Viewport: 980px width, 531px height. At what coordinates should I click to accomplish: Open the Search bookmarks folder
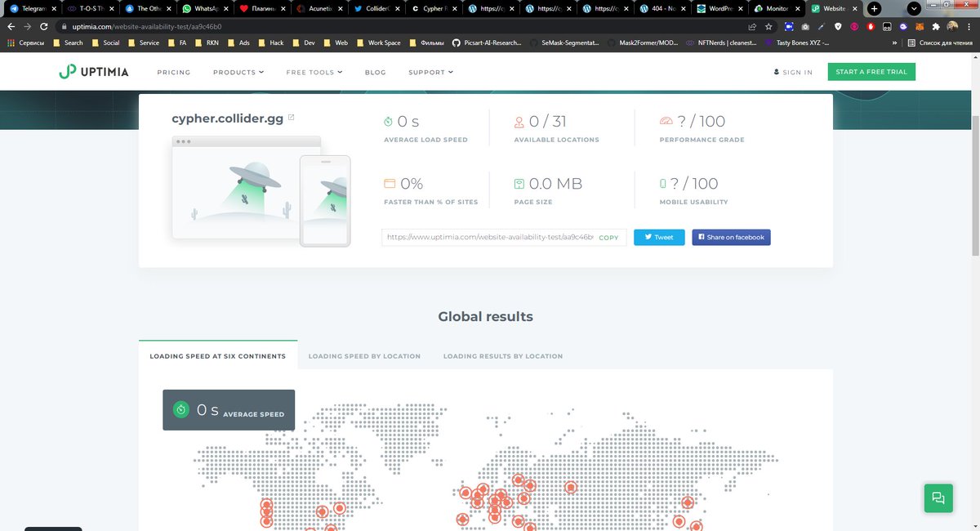[x=68, y=42]
